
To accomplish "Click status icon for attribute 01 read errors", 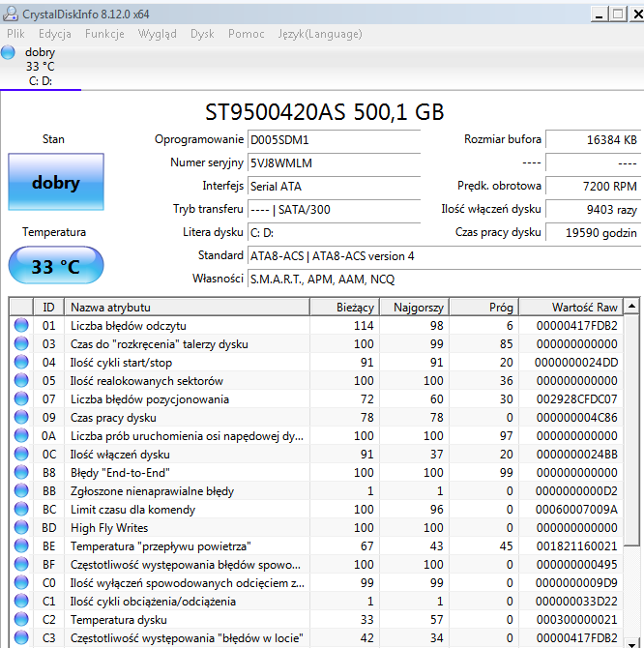I will tap(21, 325).
